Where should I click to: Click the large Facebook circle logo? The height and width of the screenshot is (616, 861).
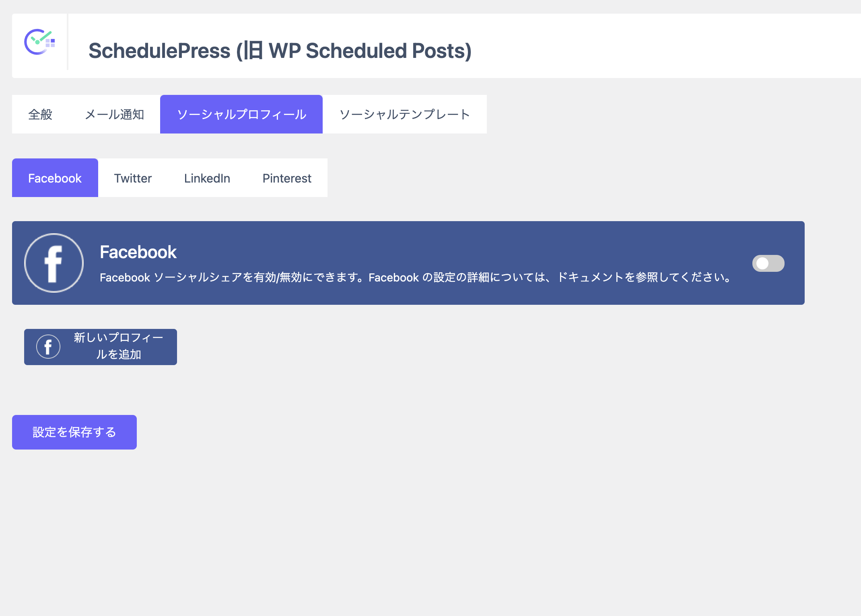[54, 263]
